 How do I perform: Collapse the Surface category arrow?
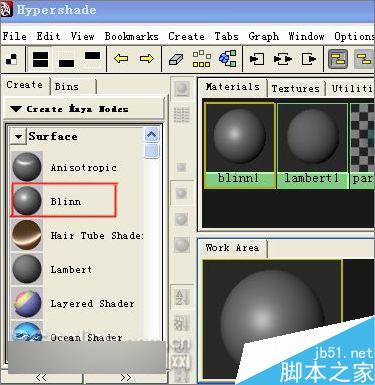pyautogui.click(x=18, y=136)
